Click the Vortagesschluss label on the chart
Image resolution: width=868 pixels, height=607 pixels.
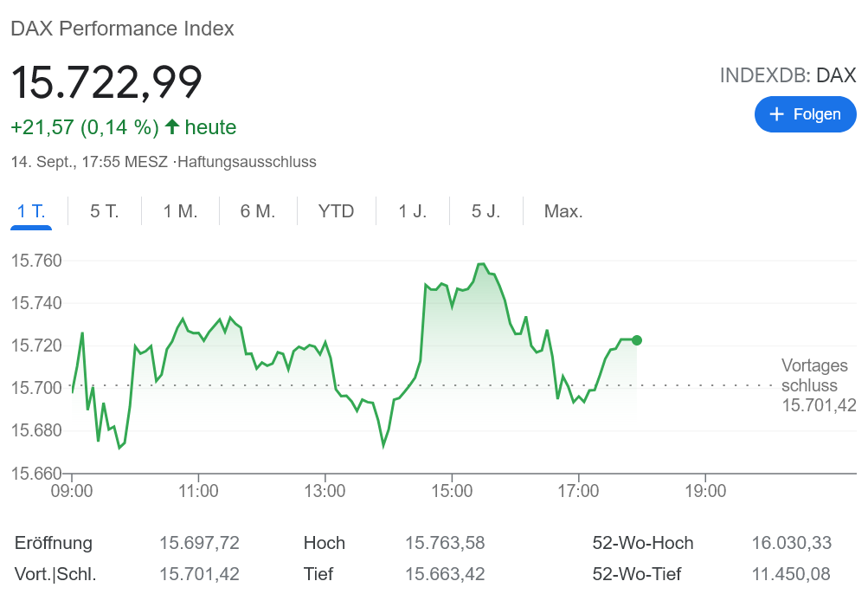coord(814,376)
